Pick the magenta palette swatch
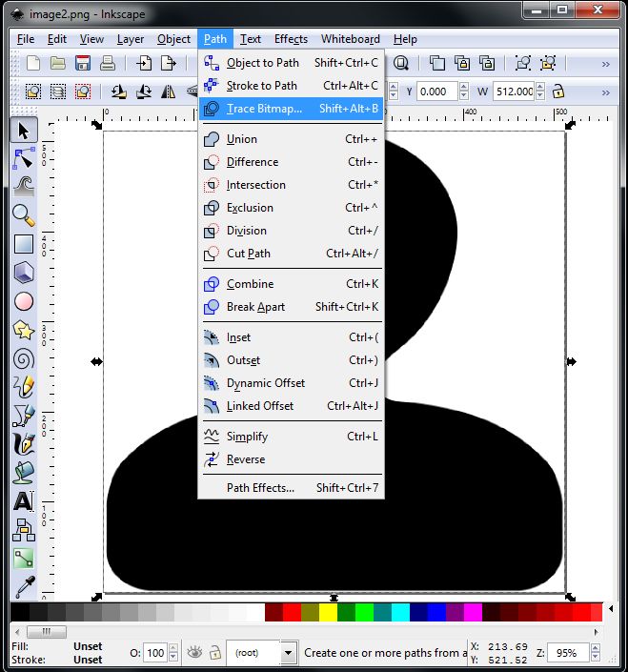The height and width of the screenshot is (672, 628). tap(473, 613)
